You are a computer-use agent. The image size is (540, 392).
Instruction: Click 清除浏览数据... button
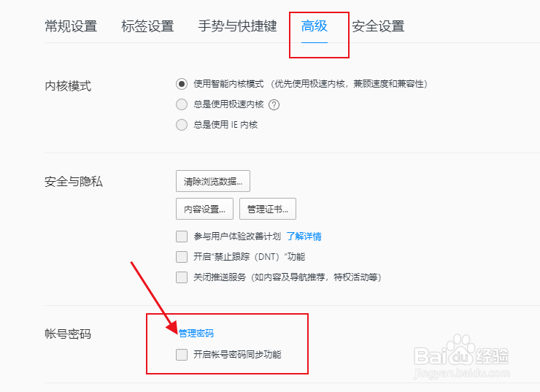point(213,181)
